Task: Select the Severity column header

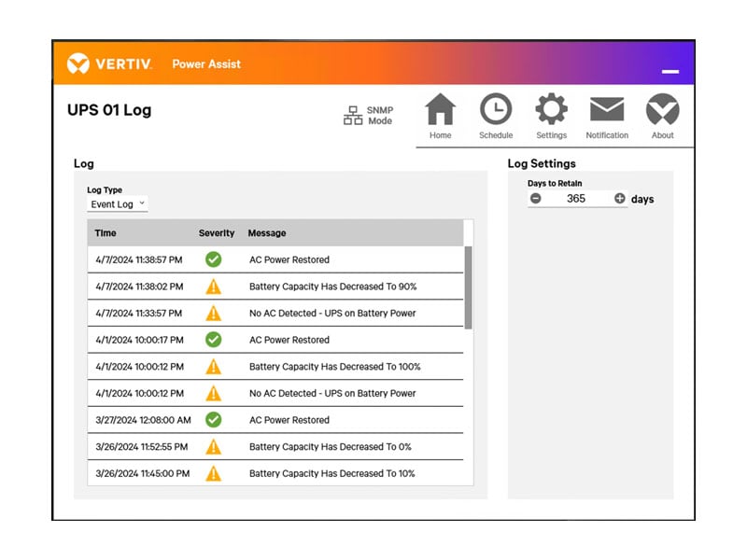Action: [217, 232]
